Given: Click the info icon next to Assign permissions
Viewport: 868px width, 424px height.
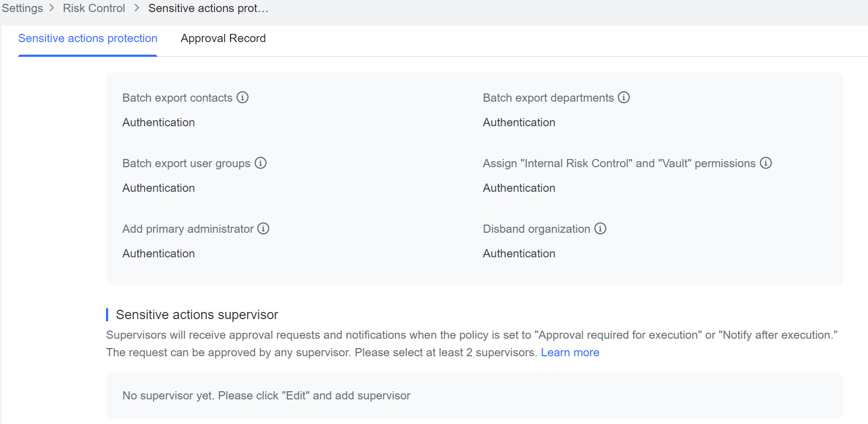Looking at the screenshot, I should click(x=766, y=163).
